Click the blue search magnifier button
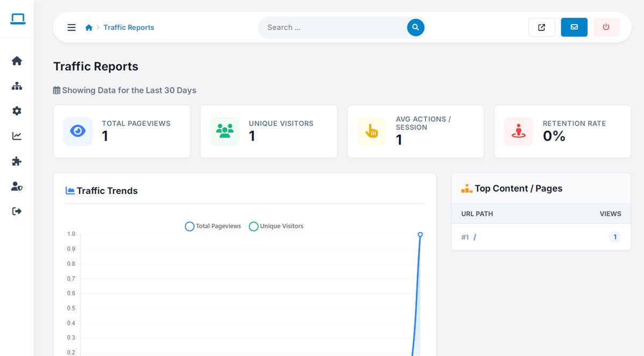This screenshot has height=356, width=644. tap(415, 27)
